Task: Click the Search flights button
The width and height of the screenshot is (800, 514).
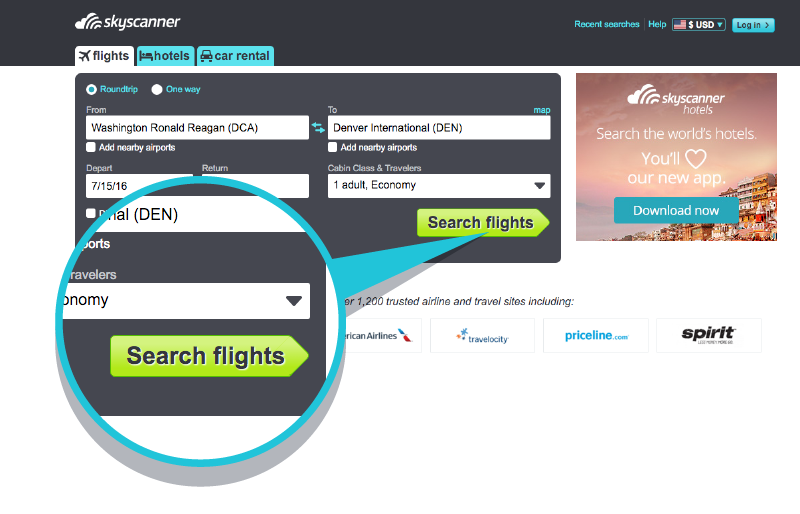Action: tap(483, 223)
